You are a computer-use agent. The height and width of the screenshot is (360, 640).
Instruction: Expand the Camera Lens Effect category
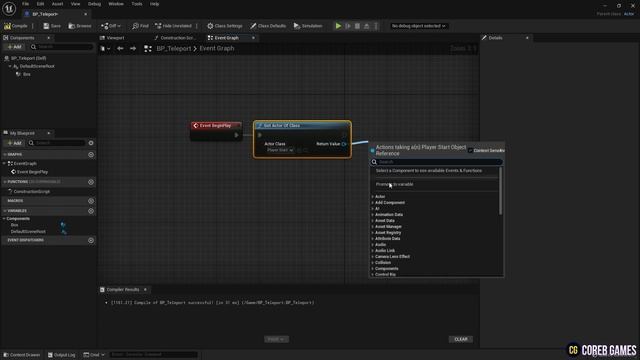click(373, 257)
